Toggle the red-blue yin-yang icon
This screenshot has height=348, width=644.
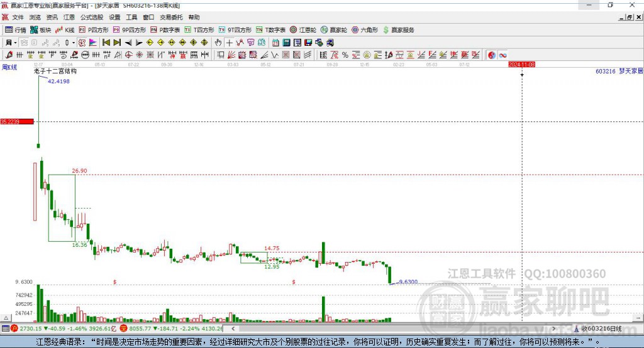(492, 55)
